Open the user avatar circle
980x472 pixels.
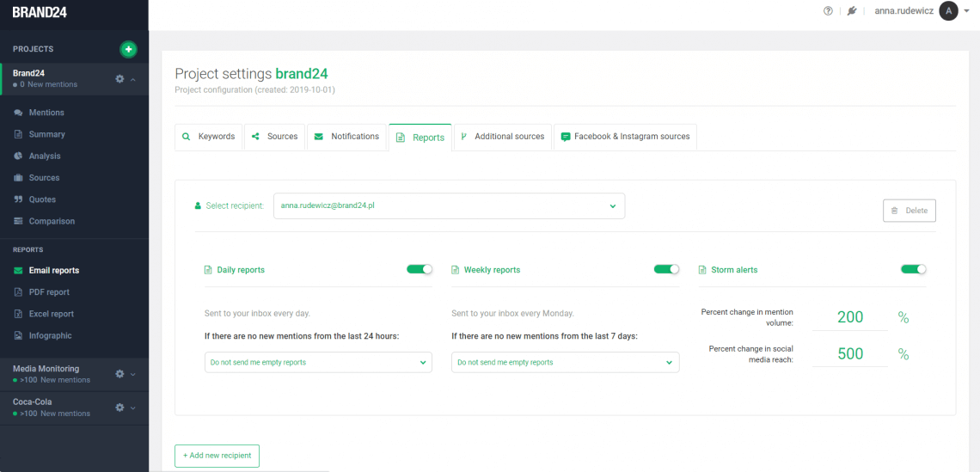[x=948, y=11]
